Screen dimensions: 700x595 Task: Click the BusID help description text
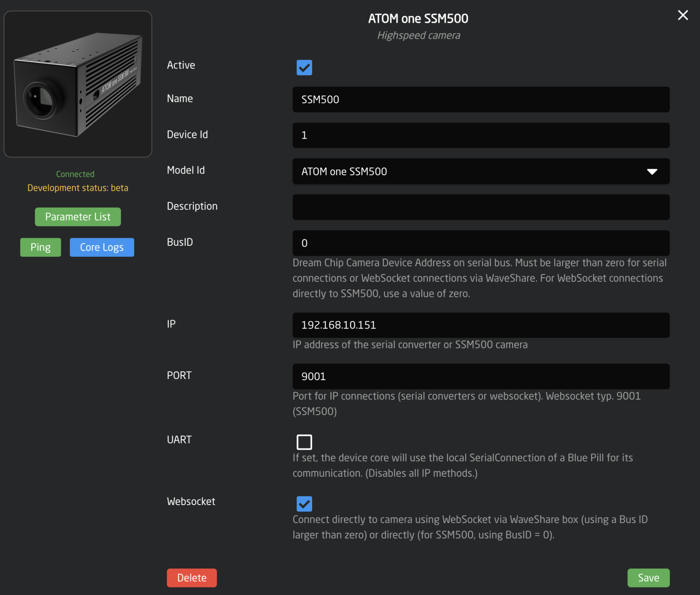point(480,278)
